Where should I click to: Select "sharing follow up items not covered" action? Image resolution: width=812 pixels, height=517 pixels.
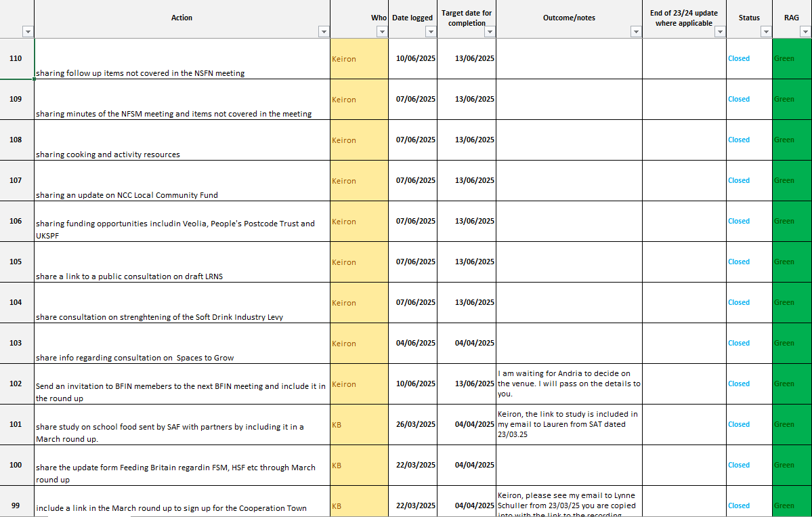click(182, 58)
